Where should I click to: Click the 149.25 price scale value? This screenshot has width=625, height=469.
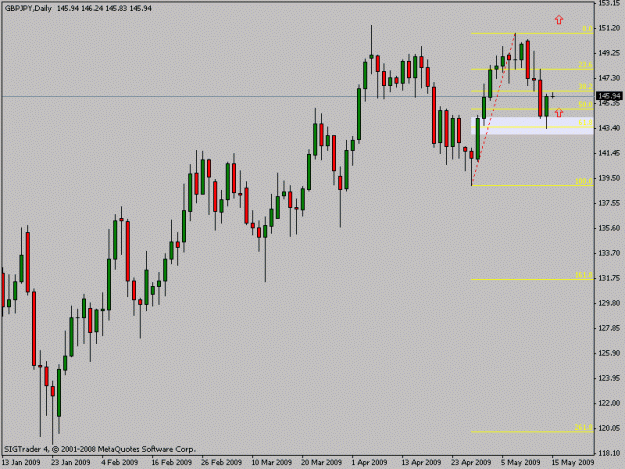click(609, 53)
